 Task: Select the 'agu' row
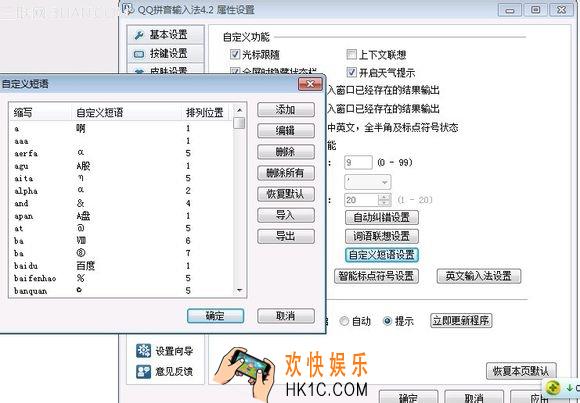(x=122, y=166)
